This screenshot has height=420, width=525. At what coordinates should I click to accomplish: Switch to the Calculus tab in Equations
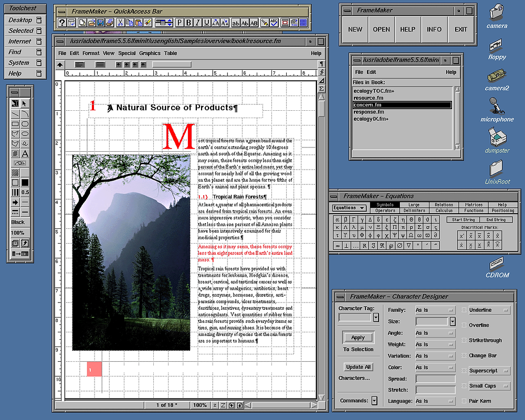[444, 211]
